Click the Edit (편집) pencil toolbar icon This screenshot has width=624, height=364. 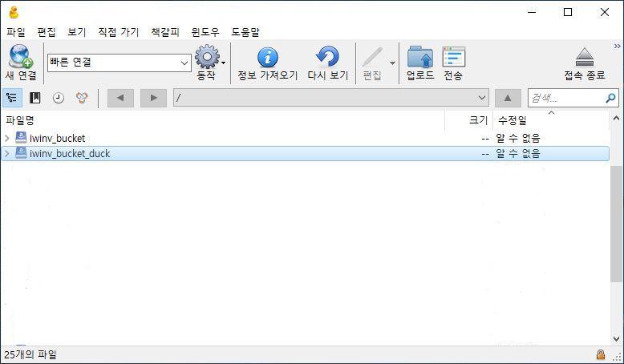(372, 57)
